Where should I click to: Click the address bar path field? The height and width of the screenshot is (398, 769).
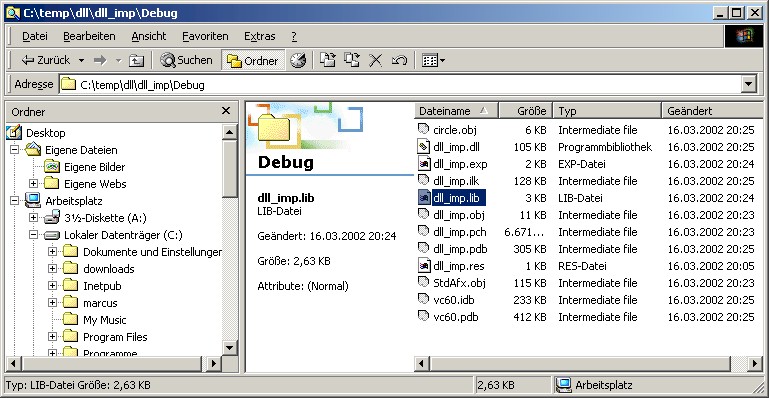[400, 85]
